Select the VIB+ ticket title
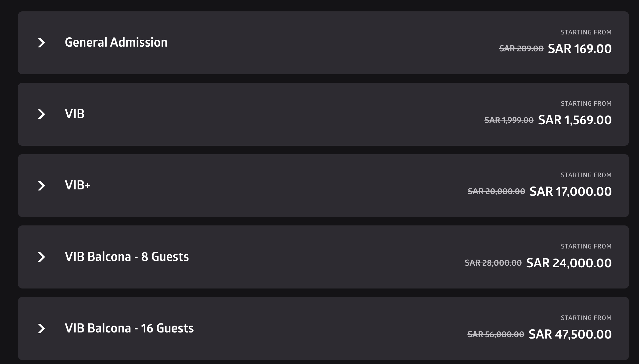This screenshot has width=639, height=364. pos(77,185)
